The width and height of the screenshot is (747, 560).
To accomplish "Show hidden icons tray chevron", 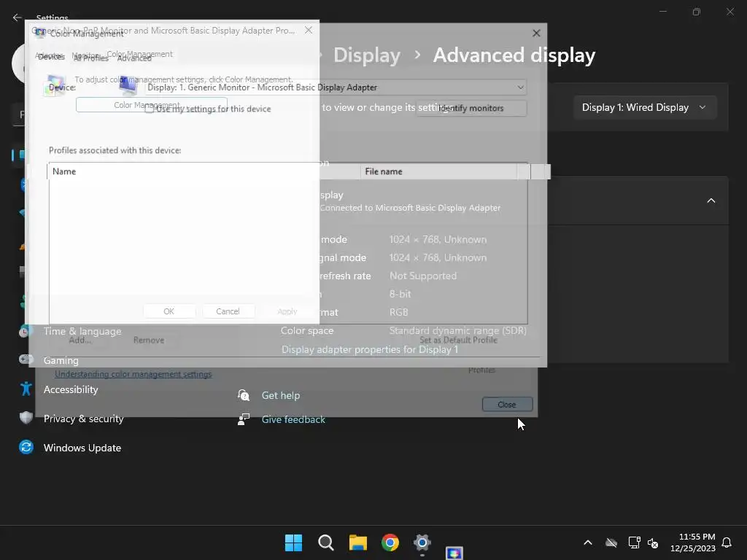I will [588, 542].
